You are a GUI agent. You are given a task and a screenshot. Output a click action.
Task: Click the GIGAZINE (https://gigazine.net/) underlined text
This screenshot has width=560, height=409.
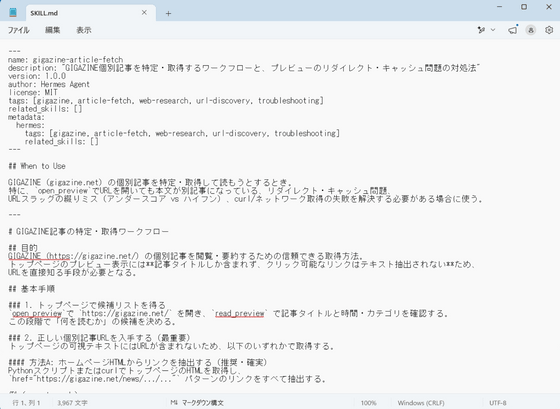[73, 256]
